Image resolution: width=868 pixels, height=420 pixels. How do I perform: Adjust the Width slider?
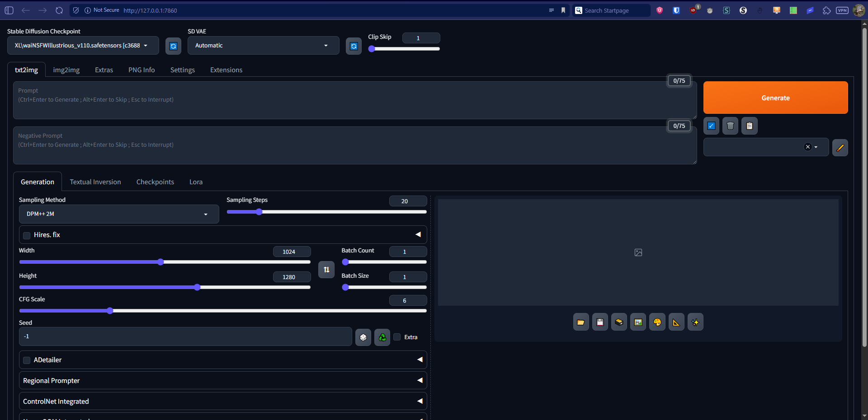tap(165, 262)
